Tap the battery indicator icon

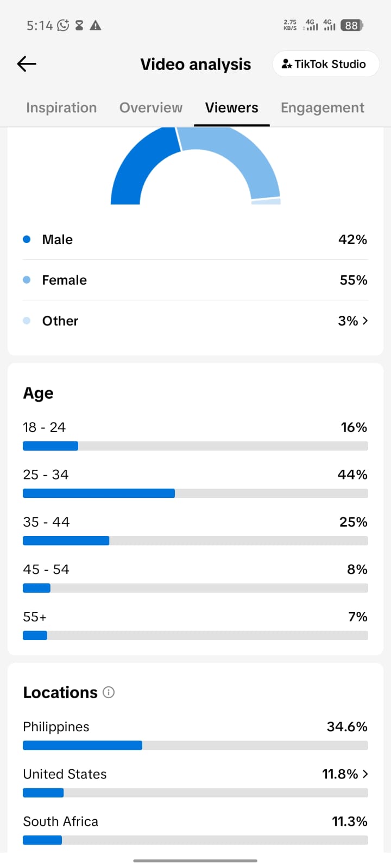[352, 25]
